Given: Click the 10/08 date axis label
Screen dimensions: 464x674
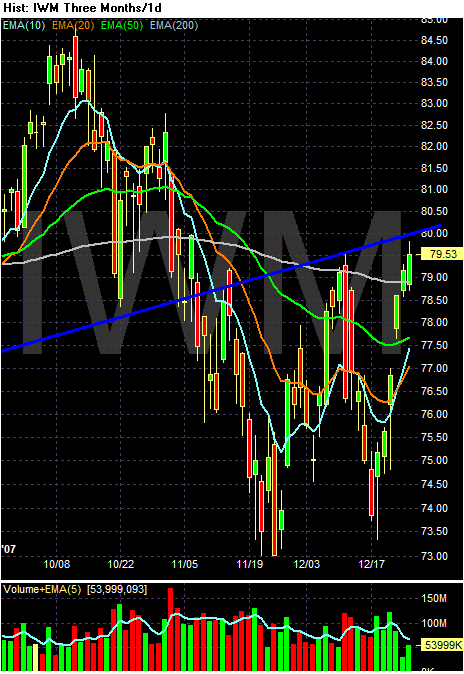Looking at the screenshot, I should (x=57, y=564).
